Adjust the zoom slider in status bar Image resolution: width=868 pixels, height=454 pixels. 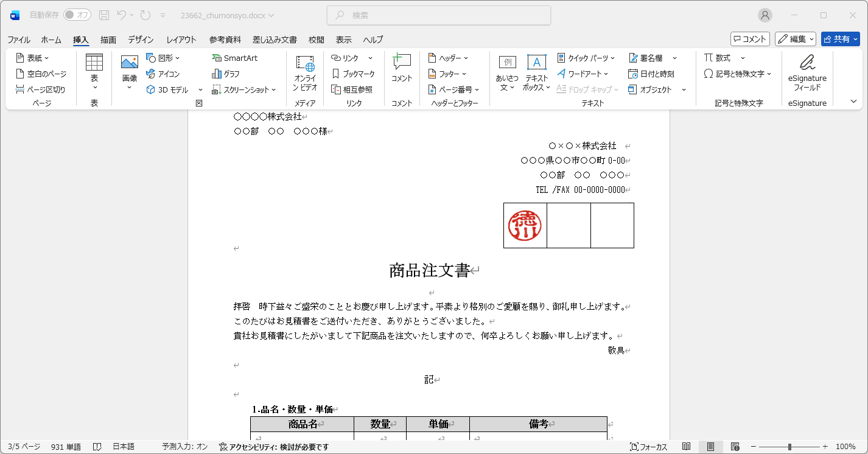point(789,447)
